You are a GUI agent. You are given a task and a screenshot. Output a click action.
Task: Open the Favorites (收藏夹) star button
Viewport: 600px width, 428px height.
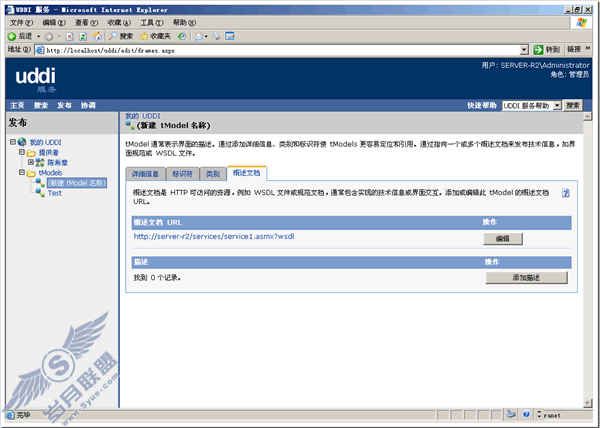click(x=155, y=36)
